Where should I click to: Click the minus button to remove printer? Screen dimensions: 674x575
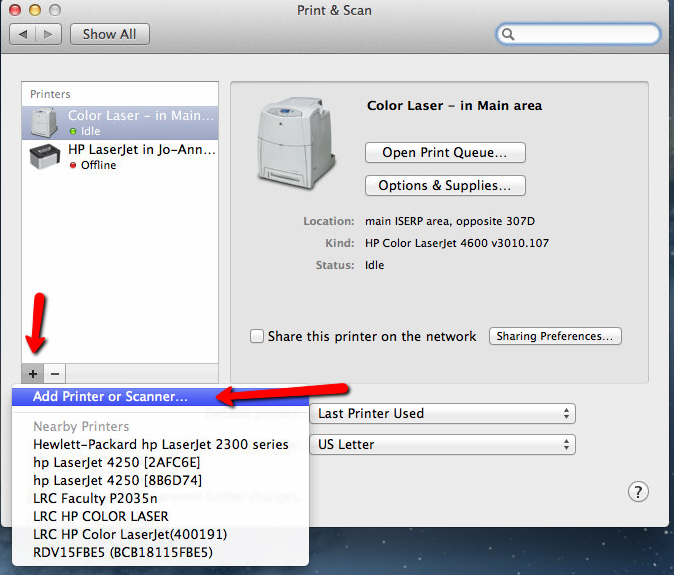click(x=55, y=373)
